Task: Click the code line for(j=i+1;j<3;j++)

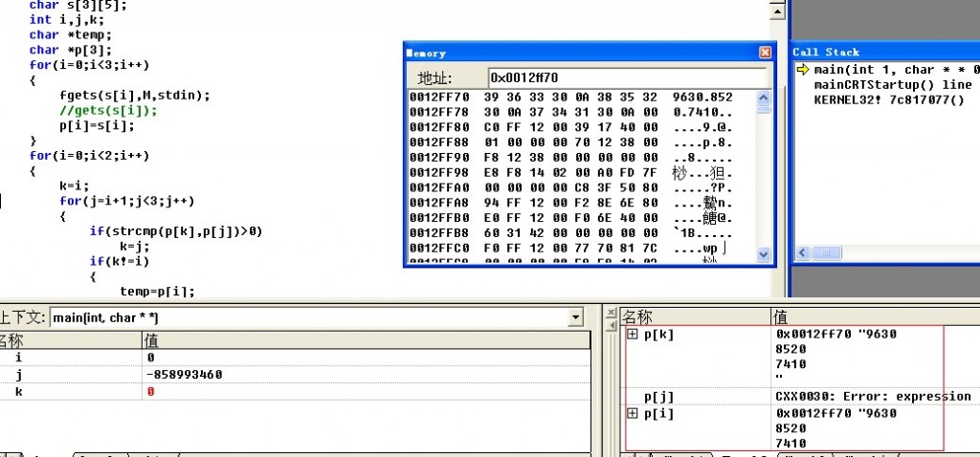Action: [x=127, y=201]
